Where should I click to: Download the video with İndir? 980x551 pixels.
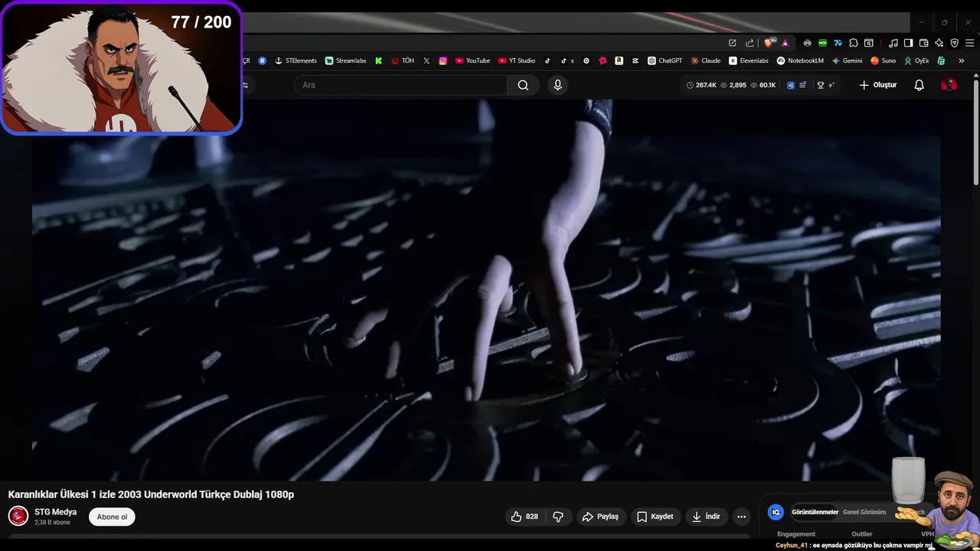706,517
